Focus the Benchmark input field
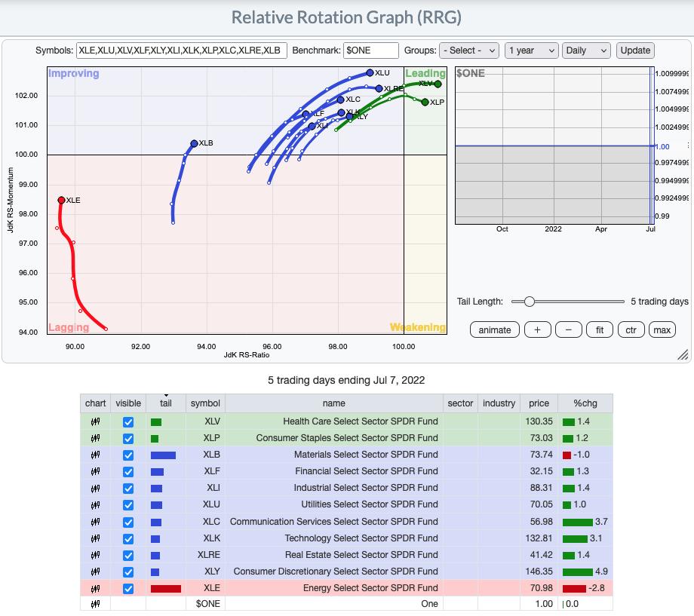Screen dimensions: 694x616 coord(371,51)
